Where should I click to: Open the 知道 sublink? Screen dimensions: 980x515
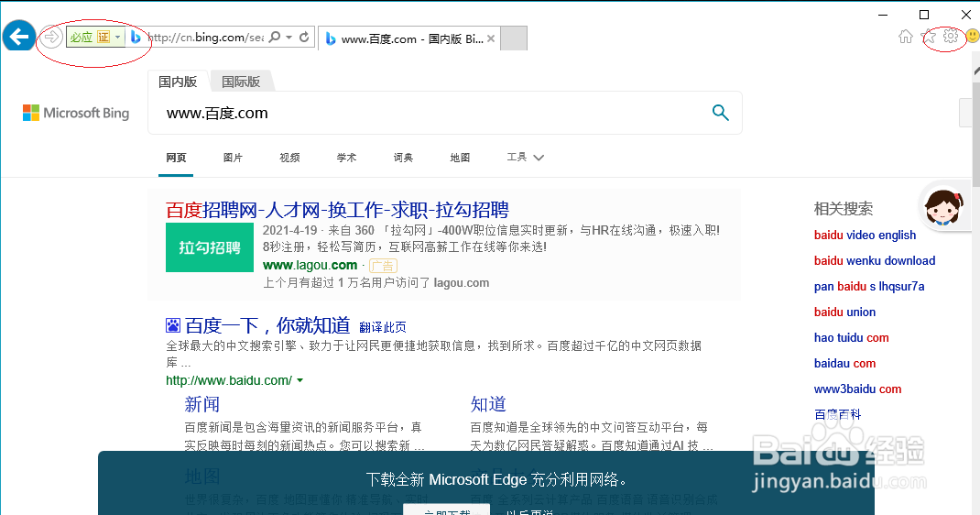(488, 404)
